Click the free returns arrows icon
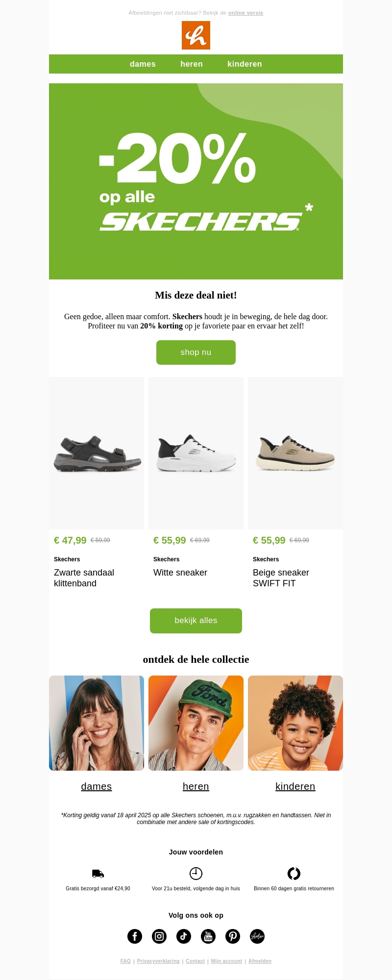This screenshot has height=980, width=392. click(294, 874)
